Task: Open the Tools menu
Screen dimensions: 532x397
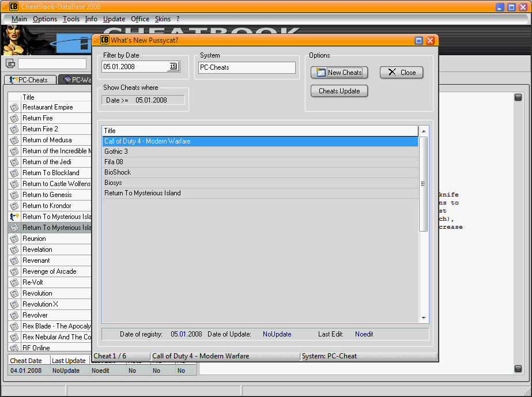Action: pos(71,19)
